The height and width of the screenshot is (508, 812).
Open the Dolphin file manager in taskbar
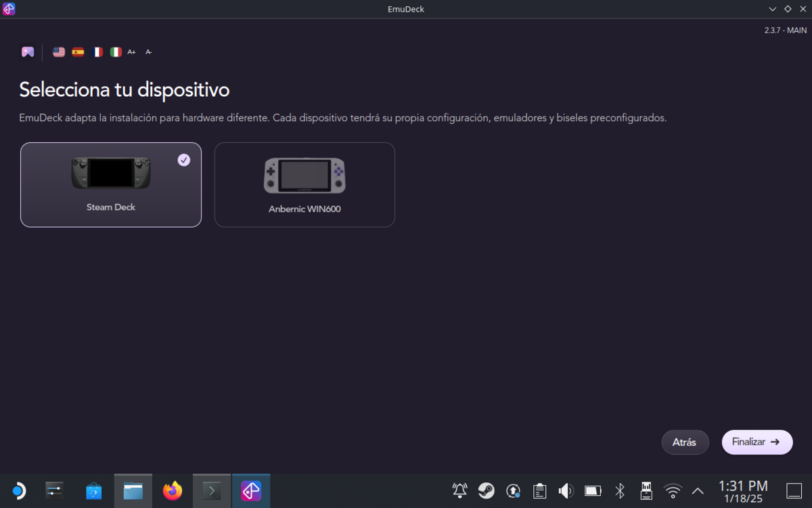(x=133, y=490)
